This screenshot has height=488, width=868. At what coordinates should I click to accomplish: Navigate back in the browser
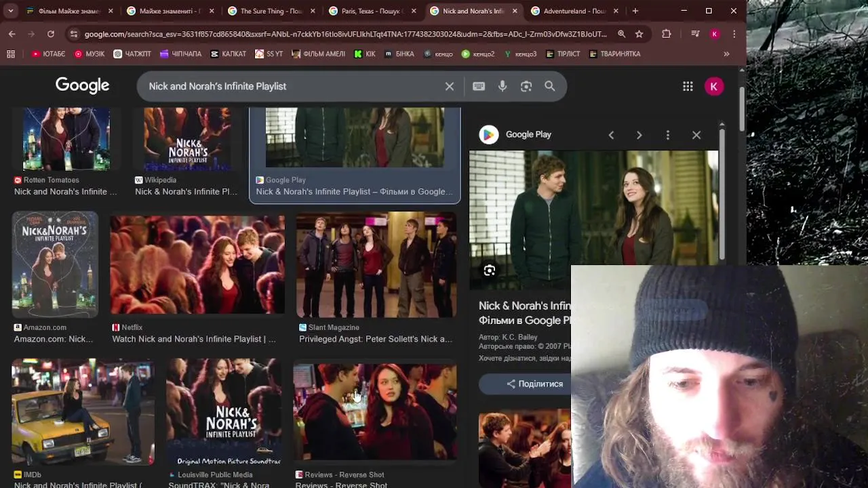click(12, 34)
